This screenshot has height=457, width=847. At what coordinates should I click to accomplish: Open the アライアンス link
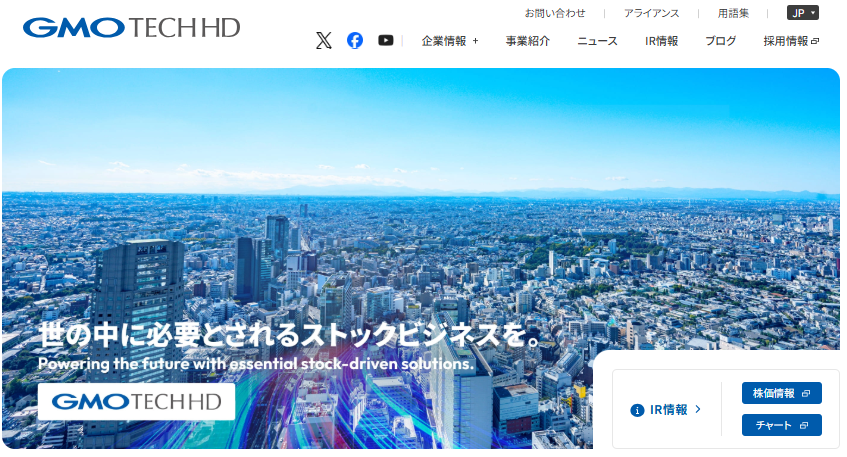point(651,13)
